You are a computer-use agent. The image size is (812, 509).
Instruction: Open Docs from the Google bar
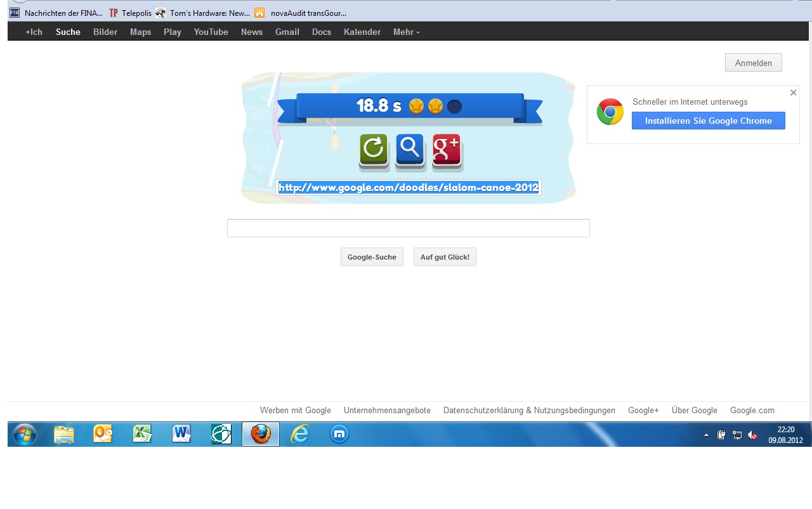tap(322, 32)
